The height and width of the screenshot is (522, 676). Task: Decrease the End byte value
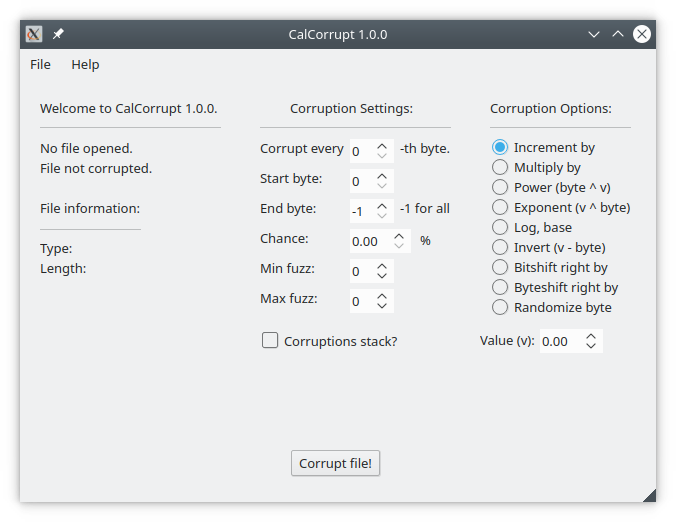[x=382, y=216]
